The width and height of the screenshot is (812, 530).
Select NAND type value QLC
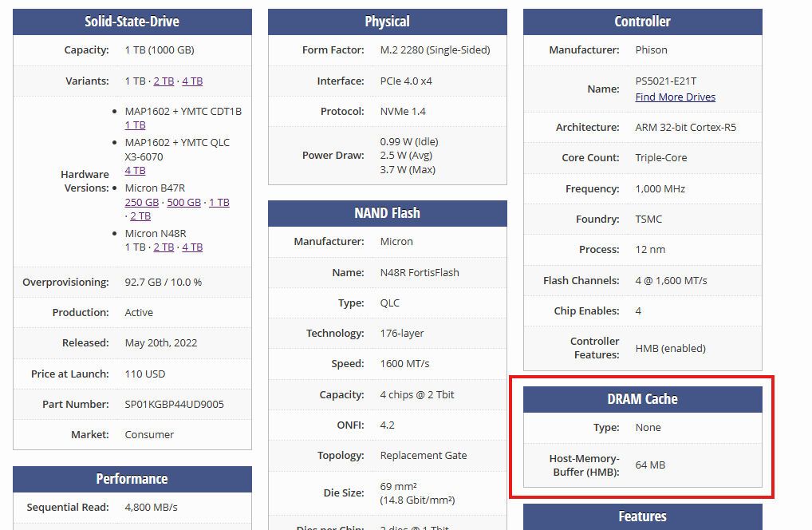click(x=390, y=303)
